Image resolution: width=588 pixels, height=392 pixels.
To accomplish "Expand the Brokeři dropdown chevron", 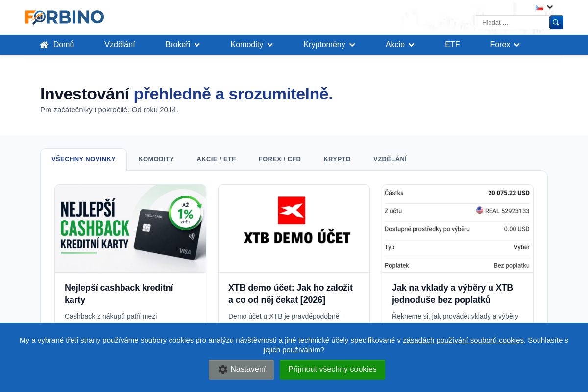I will click(197, 45).
